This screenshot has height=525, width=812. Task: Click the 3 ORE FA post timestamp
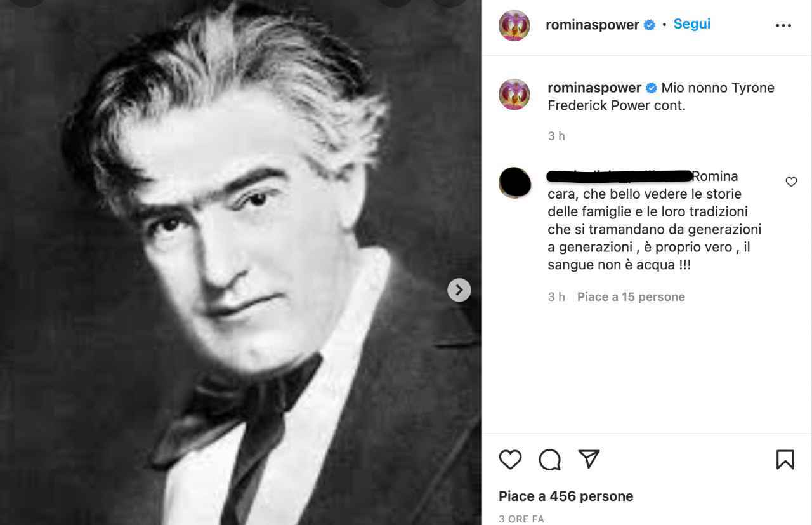click(x=521, y=519)
